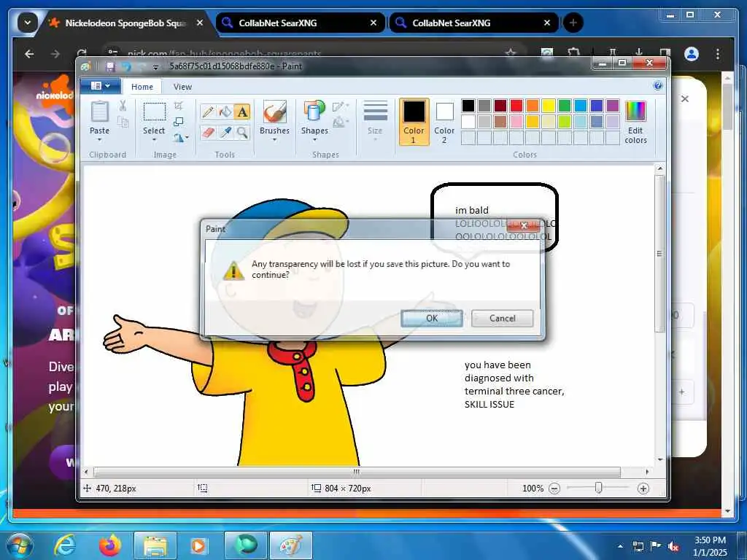
Task: Click the zoom in plus button
Action: tap(643, 488)
